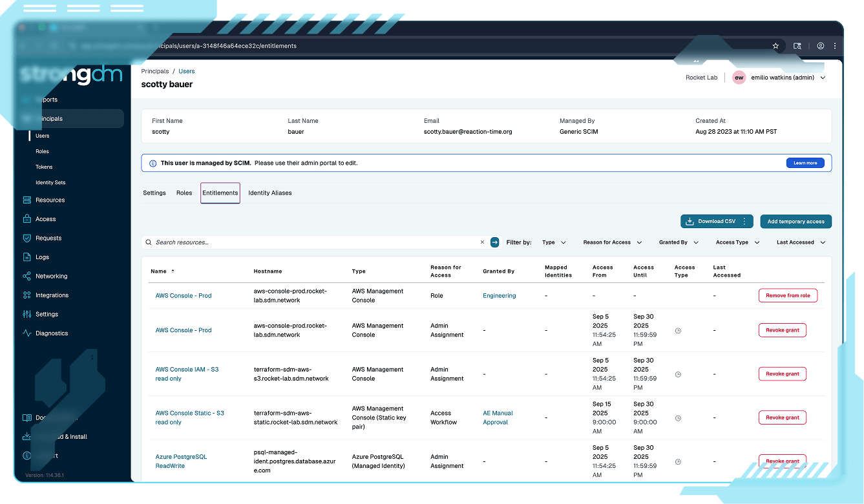The height and width of the screenshot is (504, 864).
Task: Expand the Type filter dropdown
Action: 554,242
